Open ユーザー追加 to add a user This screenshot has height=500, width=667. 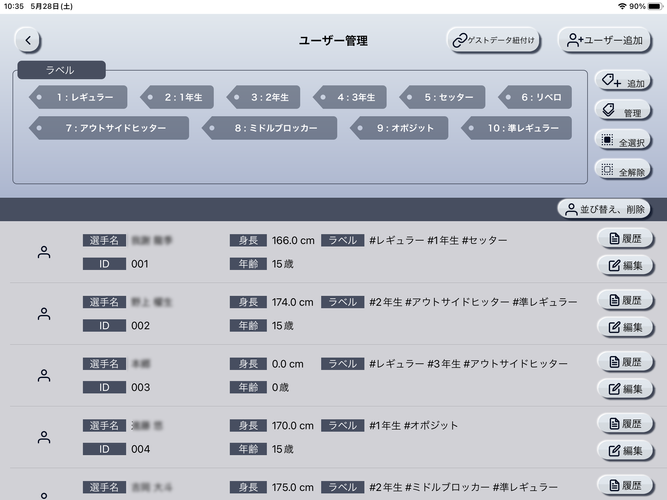point(604,41)
